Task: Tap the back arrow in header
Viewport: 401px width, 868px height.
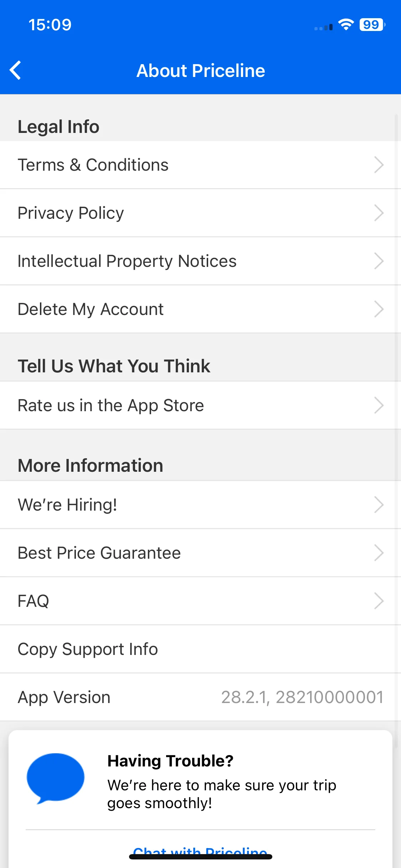Action: (x=15, y=70)
